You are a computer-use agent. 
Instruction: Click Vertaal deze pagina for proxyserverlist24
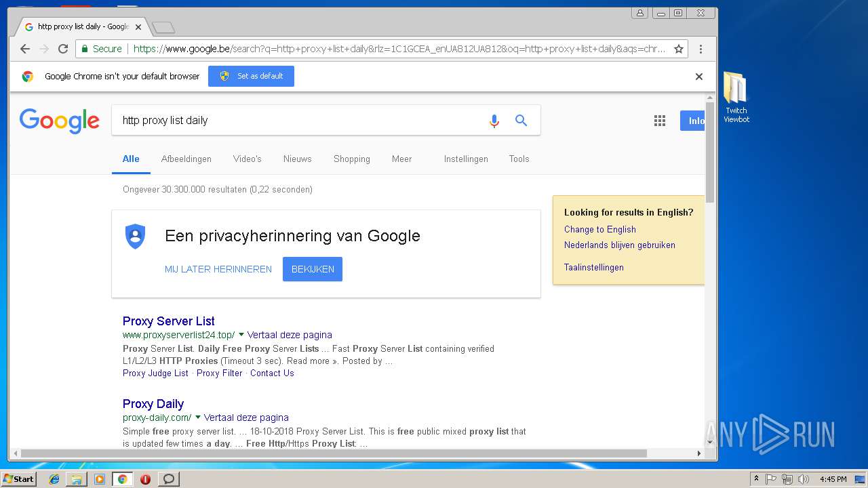tap(290, 335)
